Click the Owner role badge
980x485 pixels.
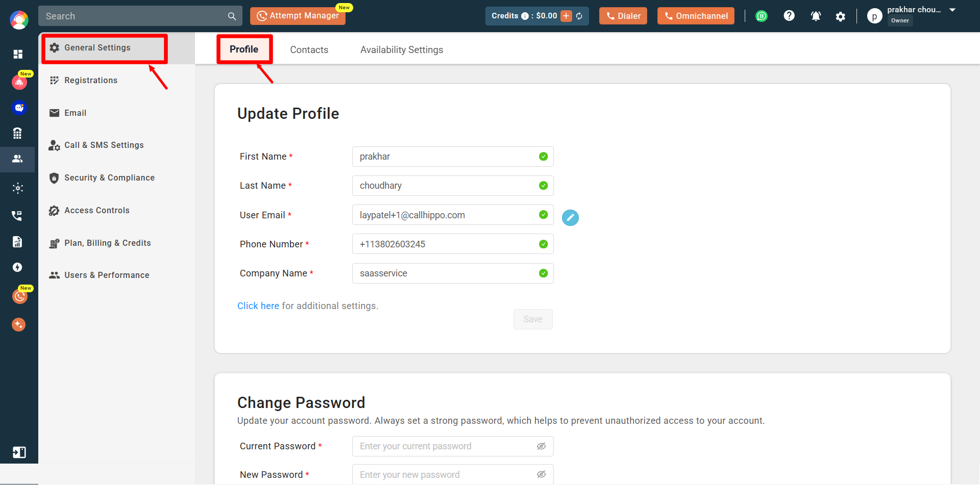coord(900,21)
